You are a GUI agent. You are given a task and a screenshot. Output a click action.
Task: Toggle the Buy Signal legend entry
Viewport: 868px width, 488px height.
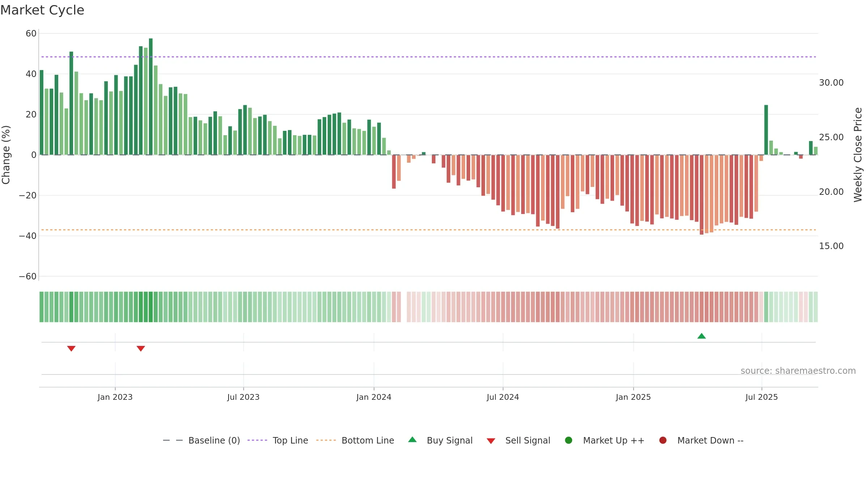440,440
